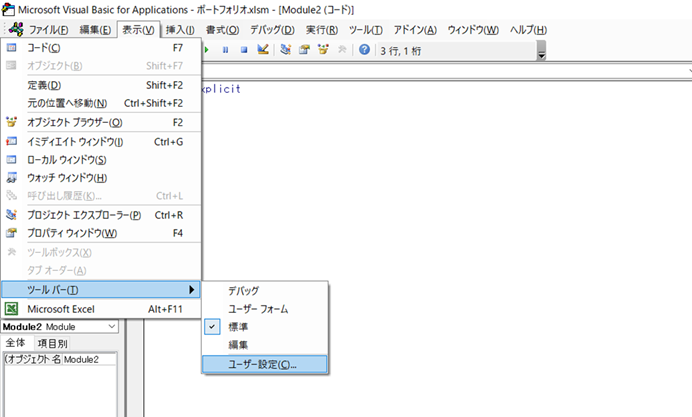Open the アドイン(A) menu
692x417 pixels.
(x=415, y=30)
